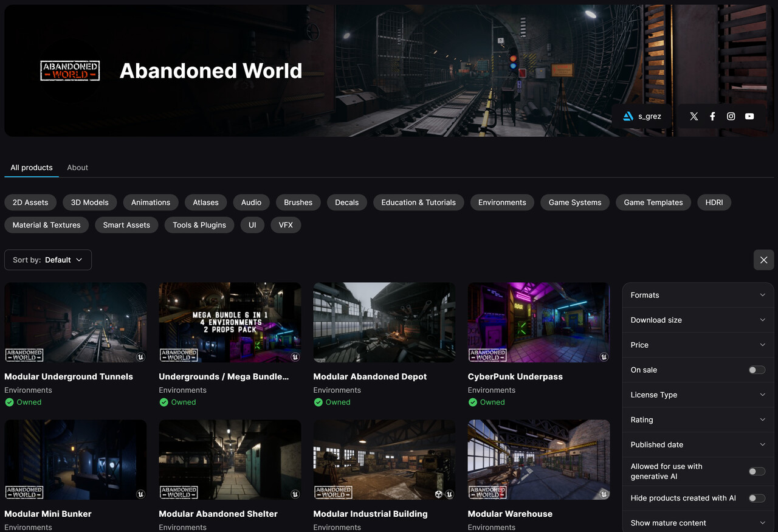Filter by 3D Models category
Screen dimensions: 778x532
[x=89, y=202]
